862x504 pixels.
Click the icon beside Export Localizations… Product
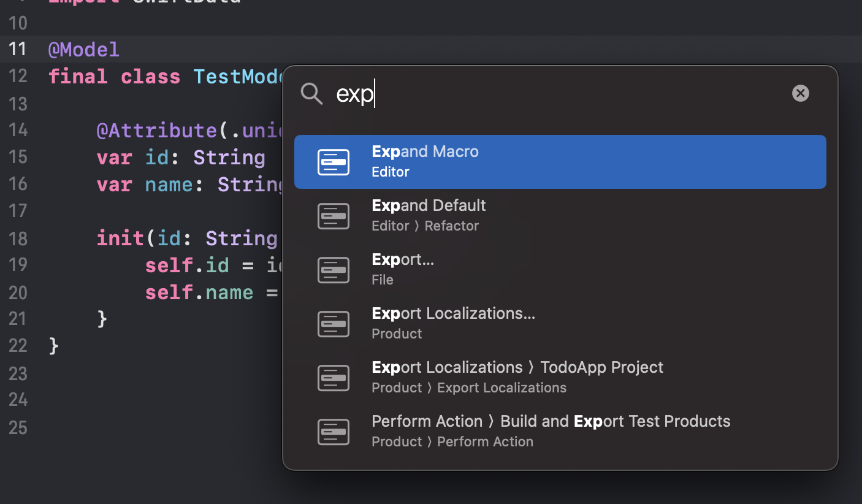(x=334, y=324)
